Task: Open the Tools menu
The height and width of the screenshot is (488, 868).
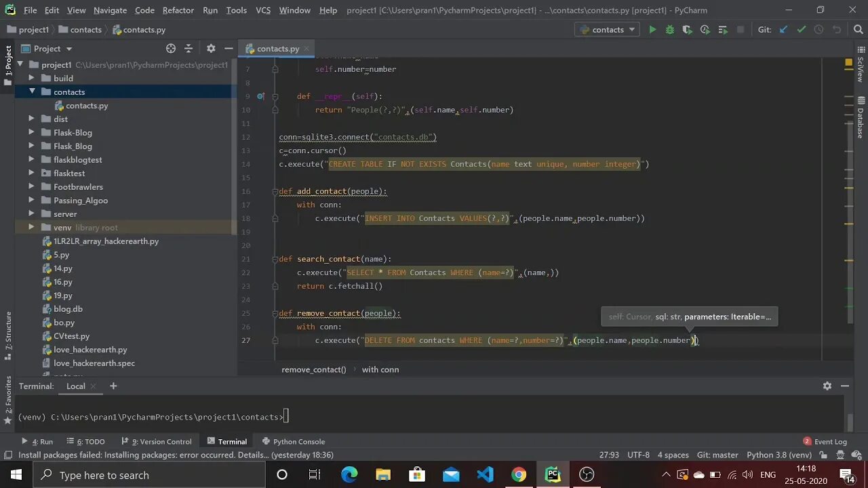Action: (x=236, y=10)
